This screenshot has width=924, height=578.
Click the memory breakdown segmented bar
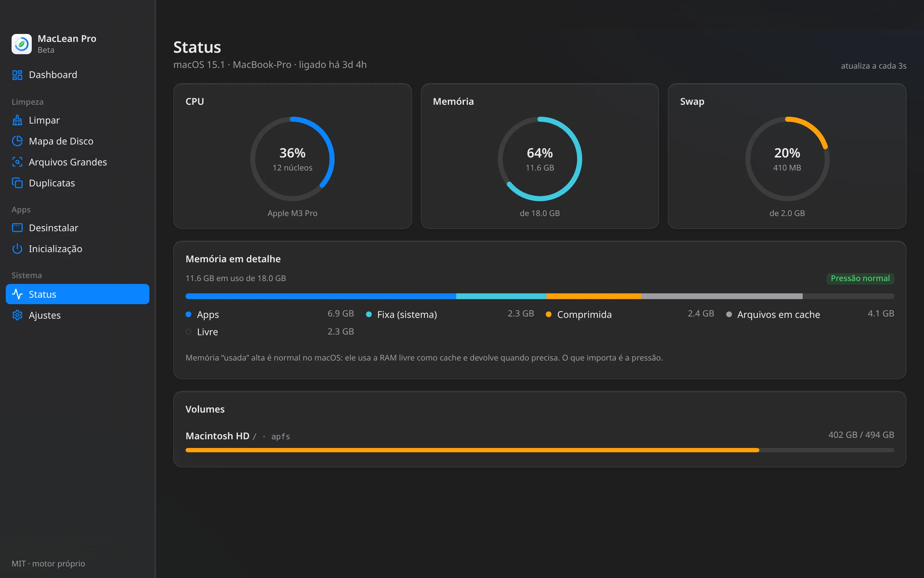point(540,296)
